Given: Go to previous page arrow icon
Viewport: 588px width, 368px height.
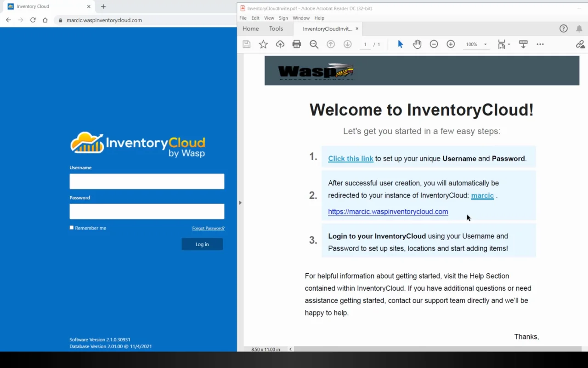Looking at the screenshot, I should tap(331, 44).
